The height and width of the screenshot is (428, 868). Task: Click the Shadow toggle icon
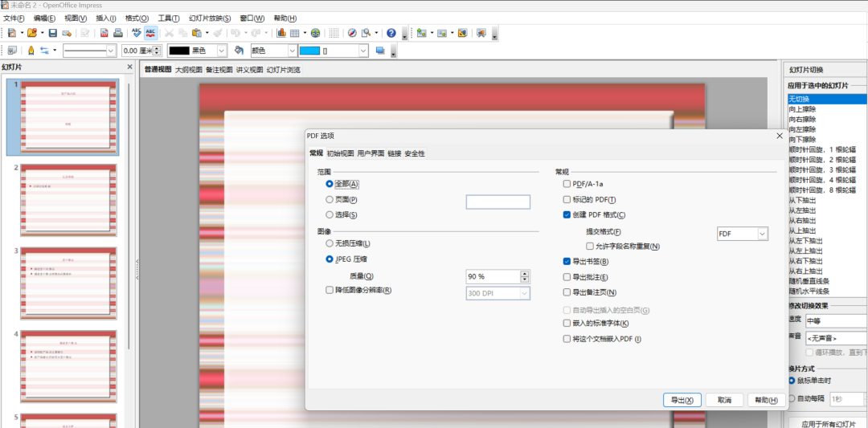(x=380, y=51)
